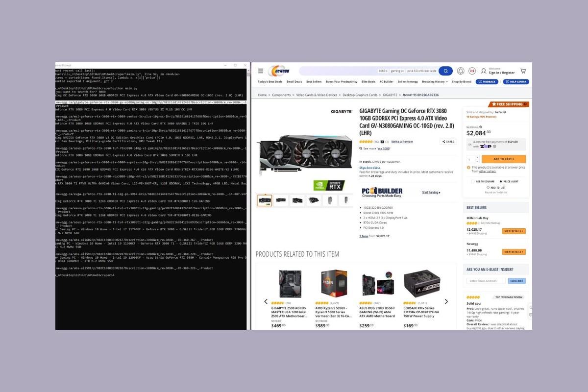Open the notifications bell icon

(461, 71)
